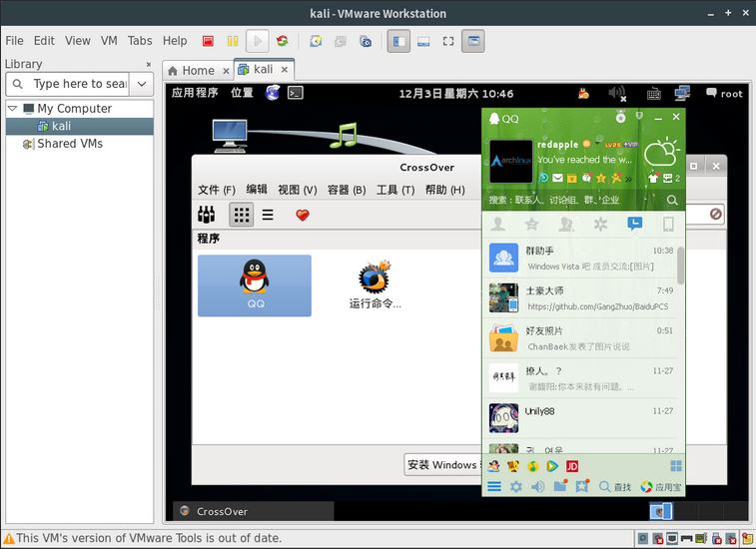Launch the web browser globe icon in guest panel
The image size is (756, 549).
[273, 92]
